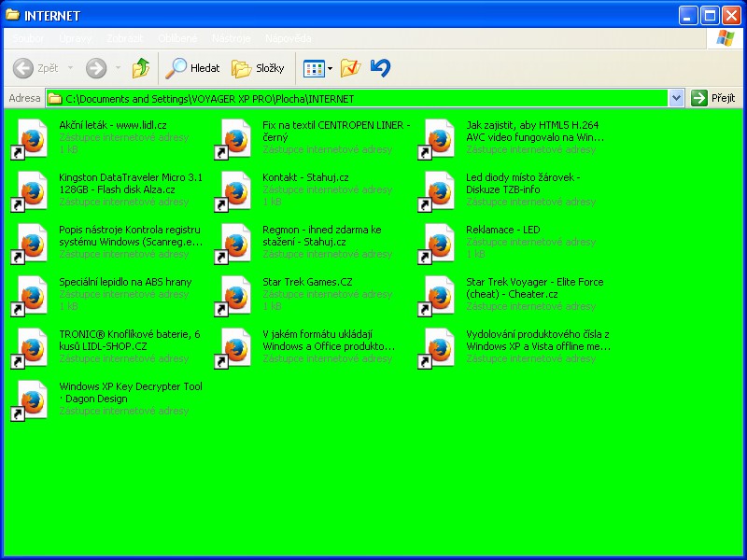
Task: Click the Zpět back arrow button
Action: point(35,68)
